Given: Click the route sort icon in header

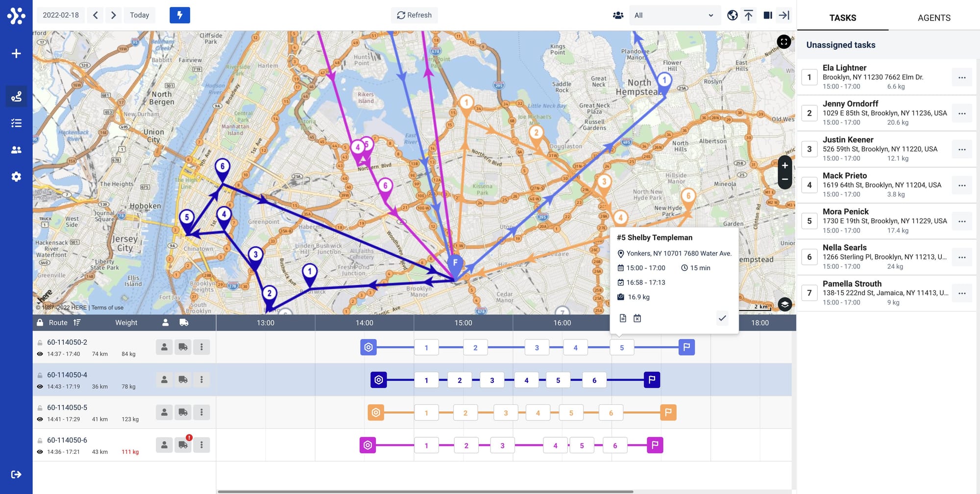Looking at the screenshot, I should [77, 323].
